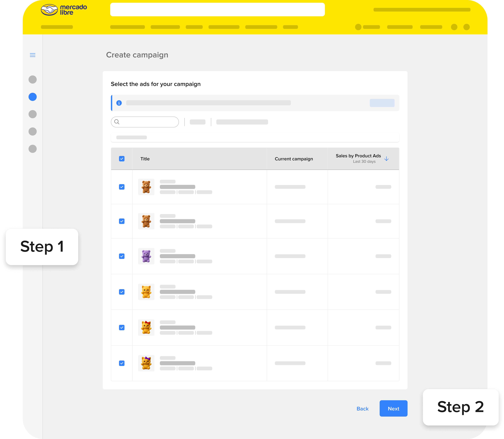Click the Current campaign column header
This screenshot has height=439, width=504.
coord(294,159)
